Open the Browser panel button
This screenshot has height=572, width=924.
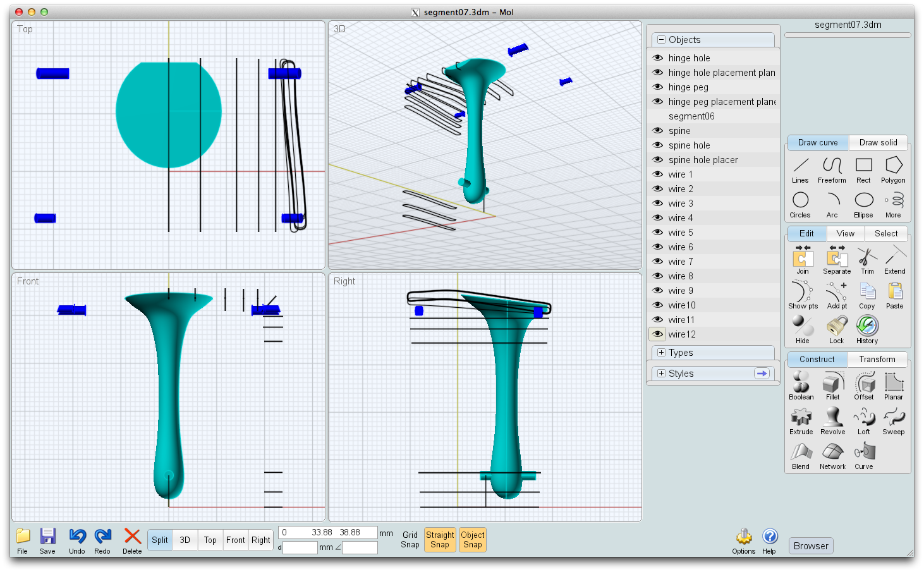point(811,546)
